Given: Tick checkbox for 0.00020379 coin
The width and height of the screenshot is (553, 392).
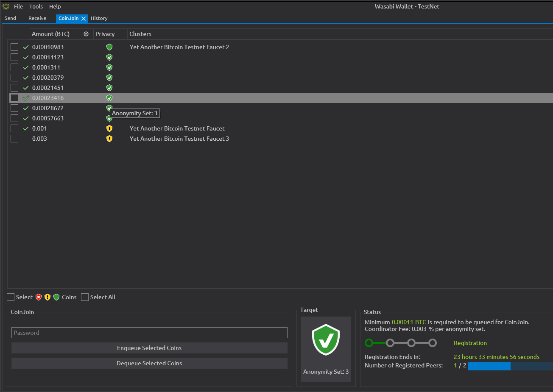Looking at the screenshot, I should [14, 78].
